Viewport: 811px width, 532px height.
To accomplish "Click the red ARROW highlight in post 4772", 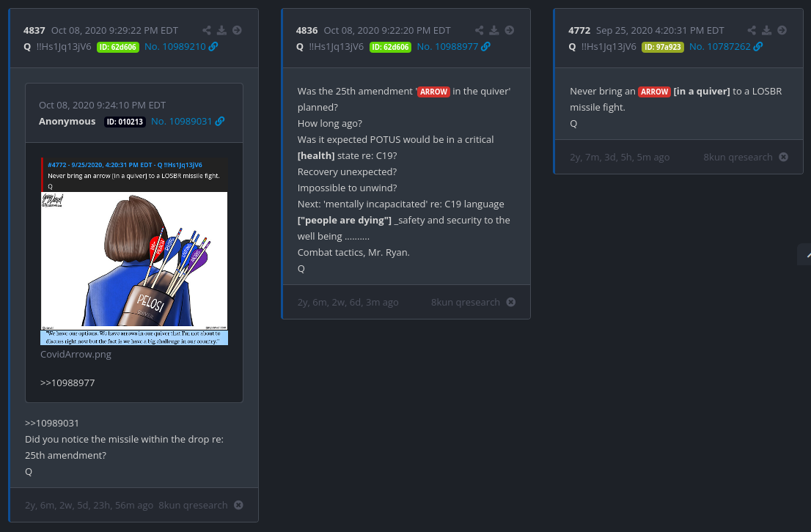I will (654, 92).
